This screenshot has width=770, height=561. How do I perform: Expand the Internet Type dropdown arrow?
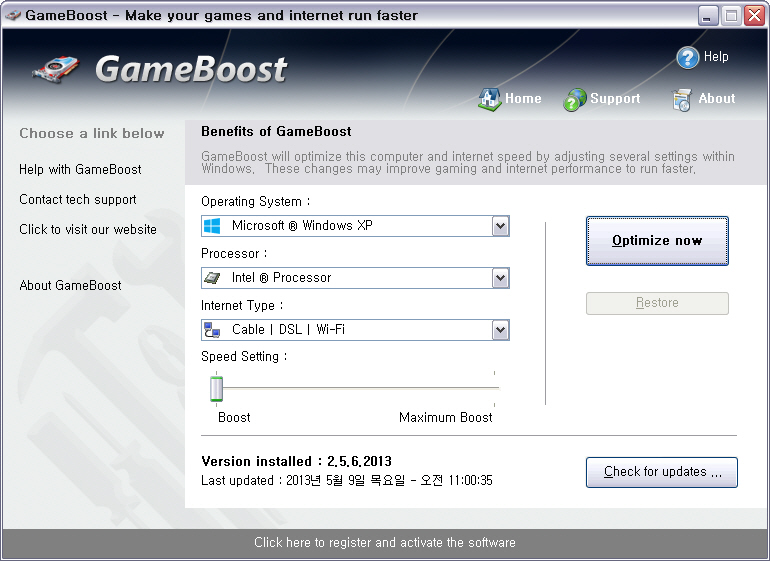pos(500,330)
